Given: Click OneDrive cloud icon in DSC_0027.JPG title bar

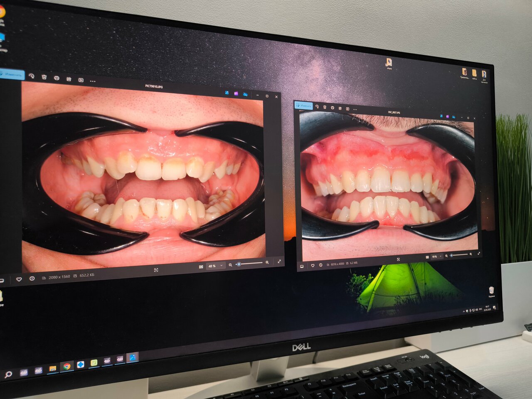Looking at the screenshot, I should [454, 117].
